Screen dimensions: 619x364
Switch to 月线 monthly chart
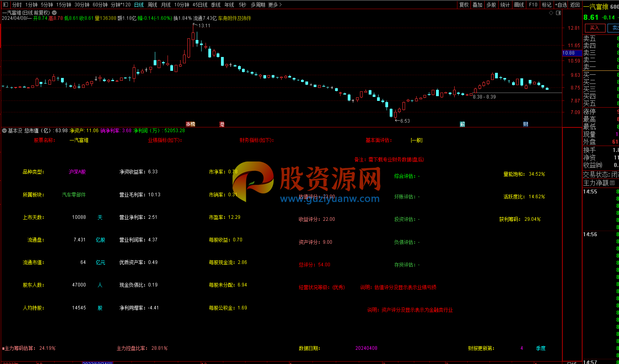point(166,5)
